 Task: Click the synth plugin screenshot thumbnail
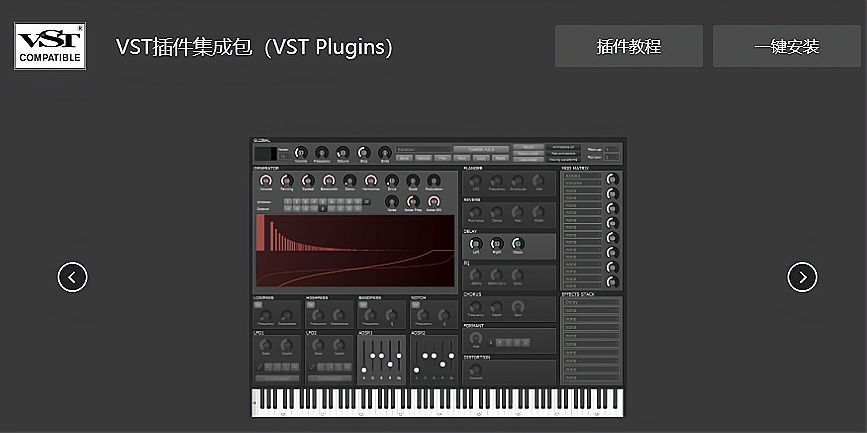point(436,277)
